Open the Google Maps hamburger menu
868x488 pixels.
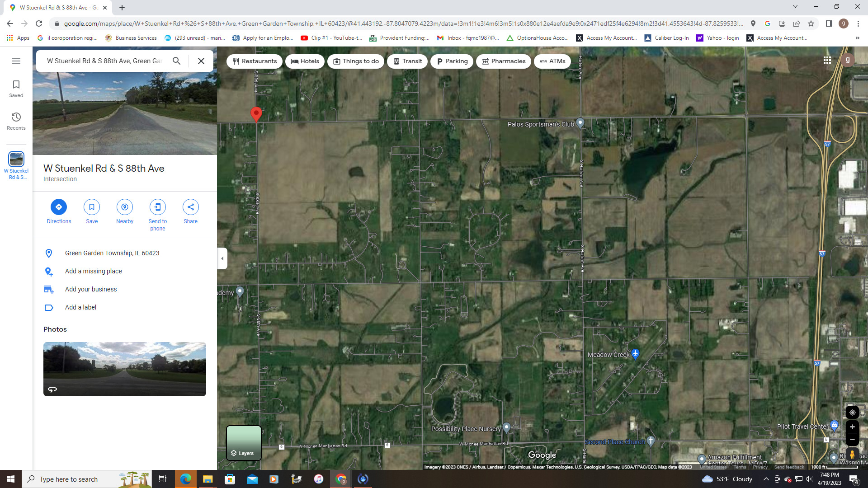click(16, 61)
